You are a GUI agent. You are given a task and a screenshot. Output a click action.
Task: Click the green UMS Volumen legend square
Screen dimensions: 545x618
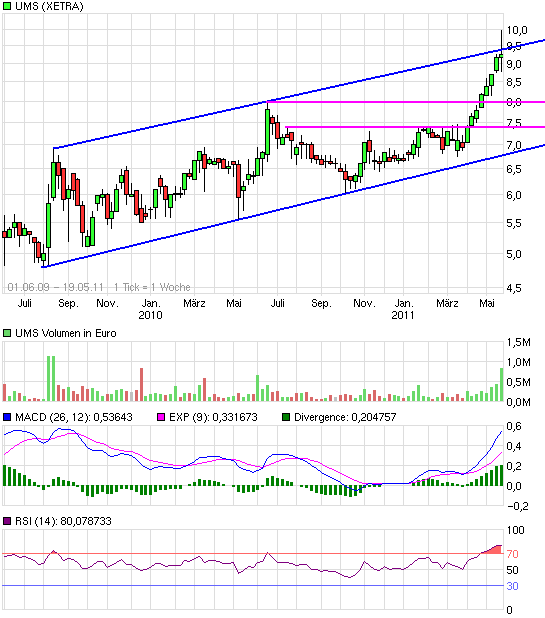coord(7,333)
